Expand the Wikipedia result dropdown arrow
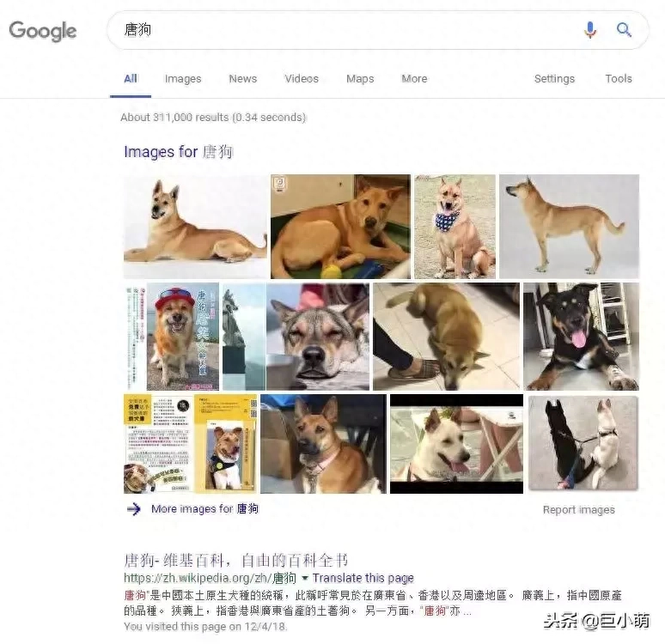 [304, 578]
